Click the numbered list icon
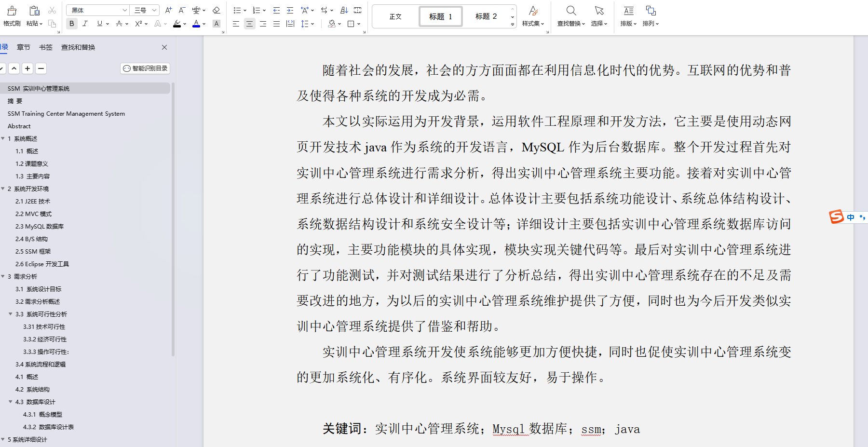 pyautogui.click(x=256, y=10)
